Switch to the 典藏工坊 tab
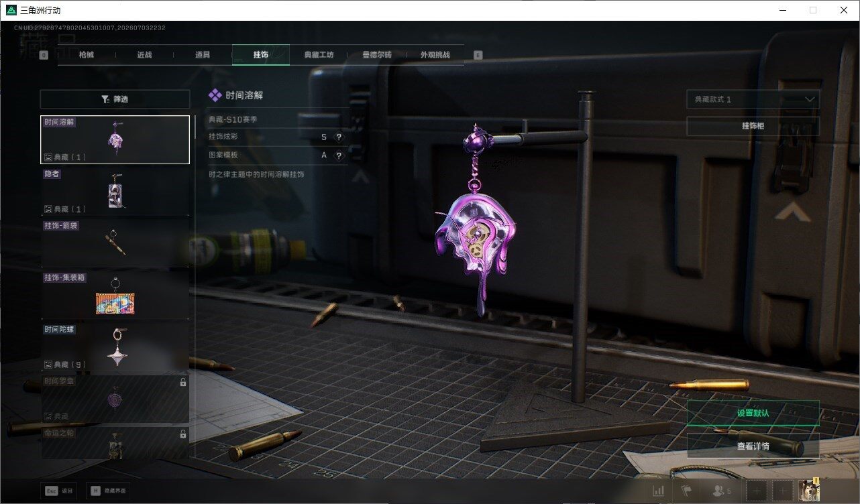 [319, 55]
